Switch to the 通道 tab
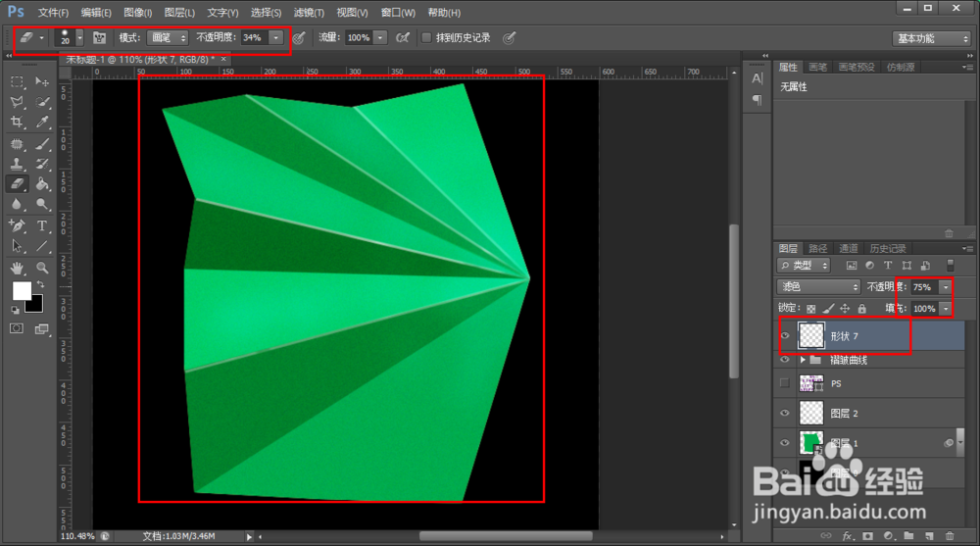980x546 pixels. point(848,248)
